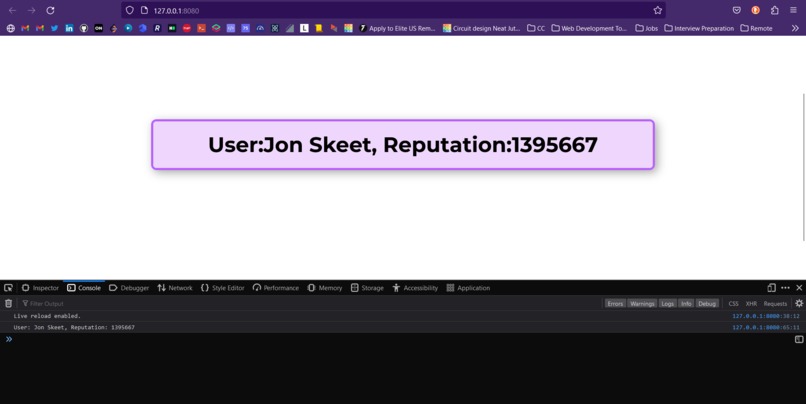This screenshot has height=404, width=806.
Task: Toggle Debug filter in console
Action: click(707, 303)
